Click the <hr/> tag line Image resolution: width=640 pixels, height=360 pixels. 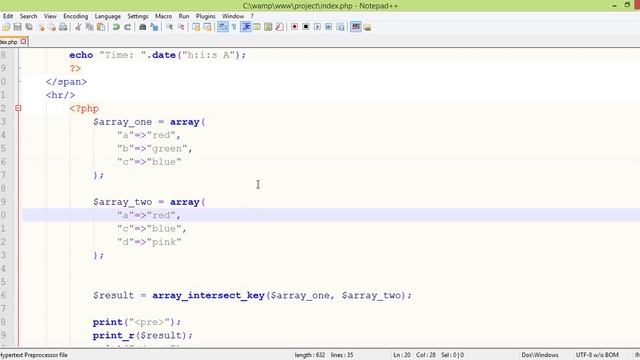tap(60, 95)
